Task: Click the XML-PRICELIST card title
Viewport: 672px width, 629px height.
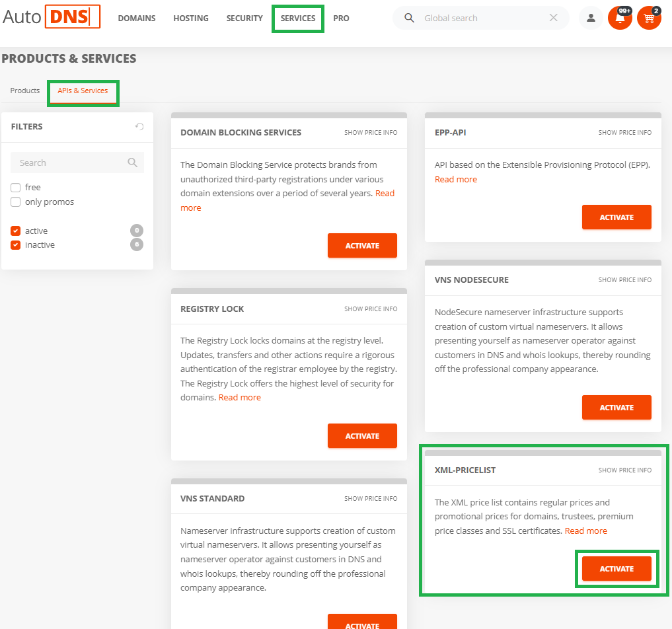Action: (x=465, y=470)
